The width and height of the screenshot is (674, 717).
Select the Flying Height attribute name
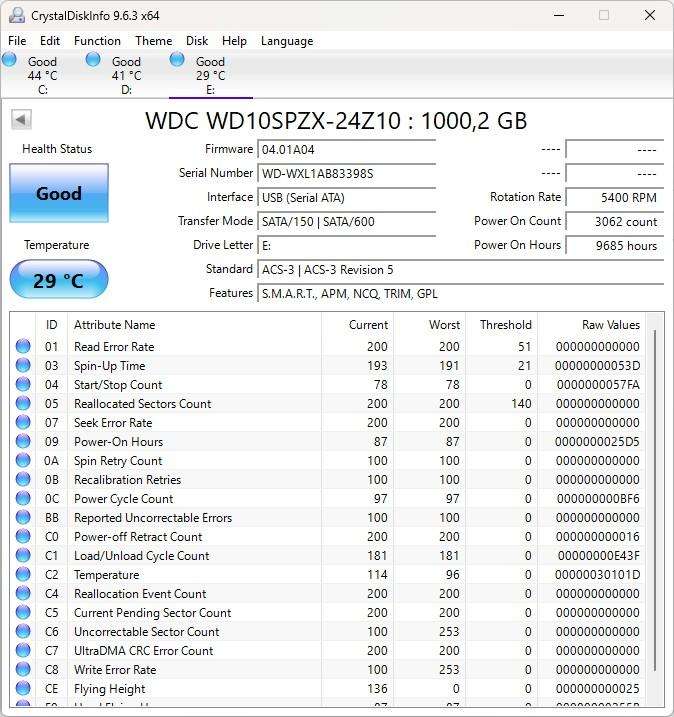point(110,689)
